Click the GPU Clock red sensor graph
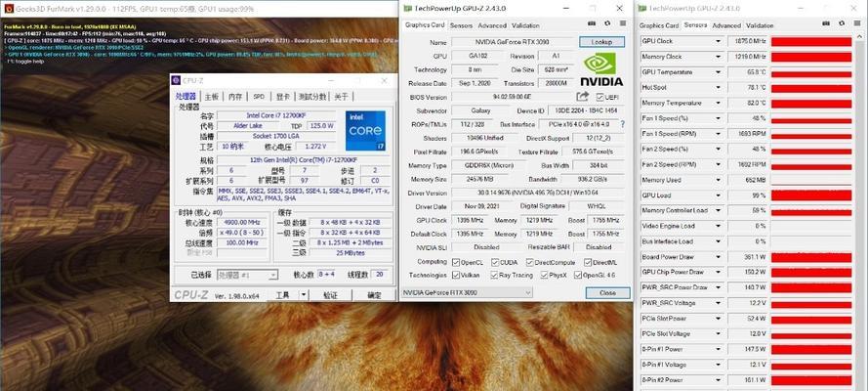868x391 pixels. tap(811, 41)
